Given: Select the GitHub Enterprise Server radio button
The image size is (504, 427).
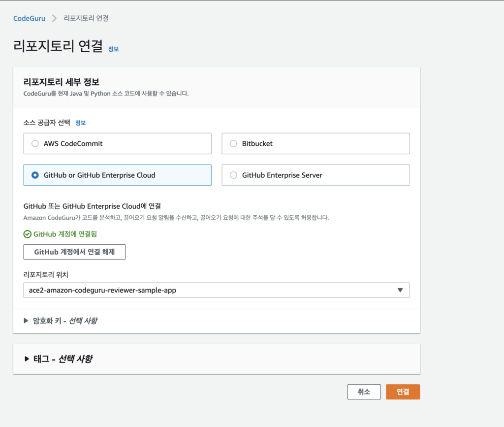Looking at the screenshot, I should coord(233,175).
